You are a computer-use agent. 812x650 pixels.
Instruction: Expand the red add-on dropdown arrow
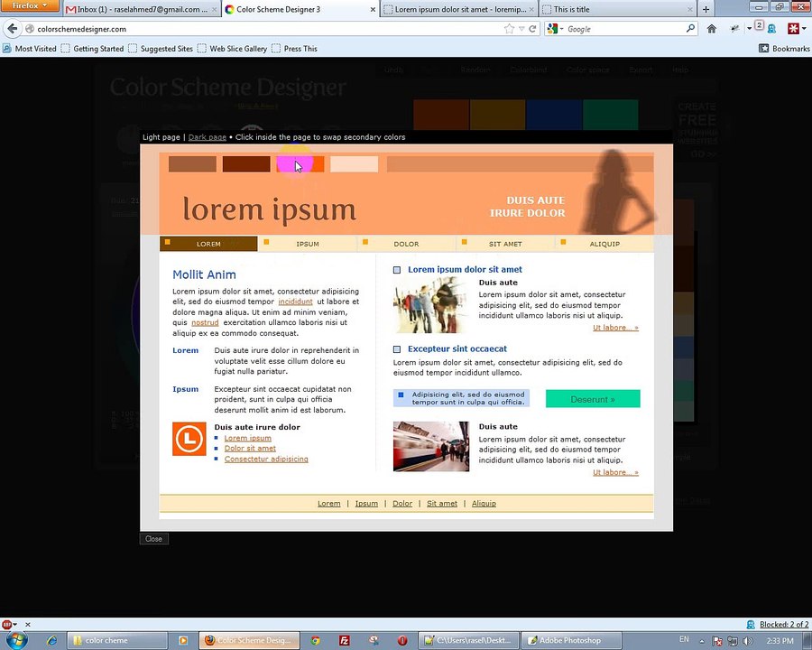pos(804,29)
